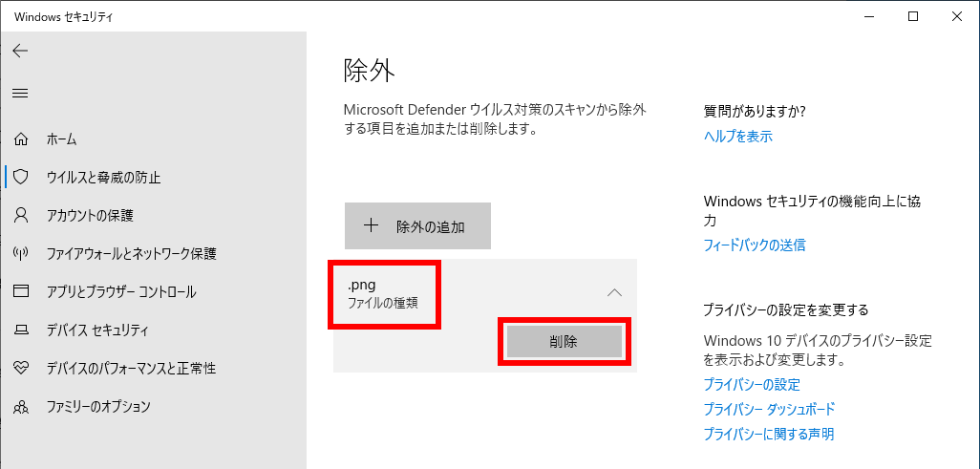Click the device security laptop icon
This screenshot has height=469, width=980.
pos(21,330)
